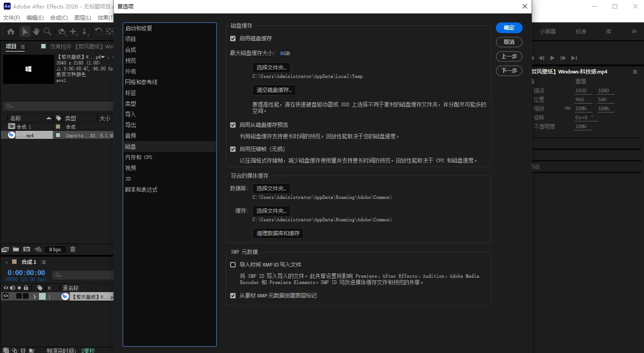644x353 pixels.
Task: Click the 0:00:00:00 timecode field
Action: click(x=26, y=272)
